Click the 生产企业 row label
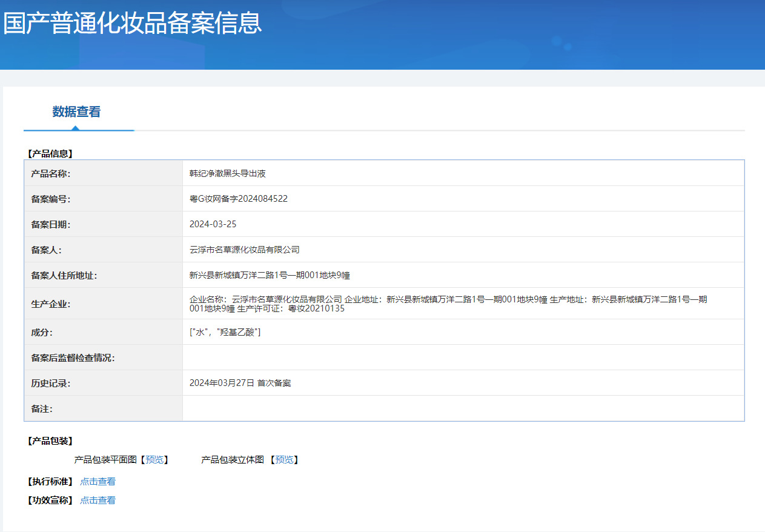 [51, 304]
